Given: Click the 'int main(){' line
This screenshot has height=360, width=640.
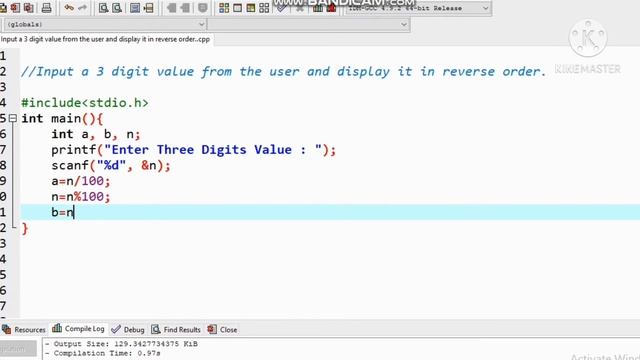Looking at the screenshot, I should pyautogui.click(x=62, y=119).
